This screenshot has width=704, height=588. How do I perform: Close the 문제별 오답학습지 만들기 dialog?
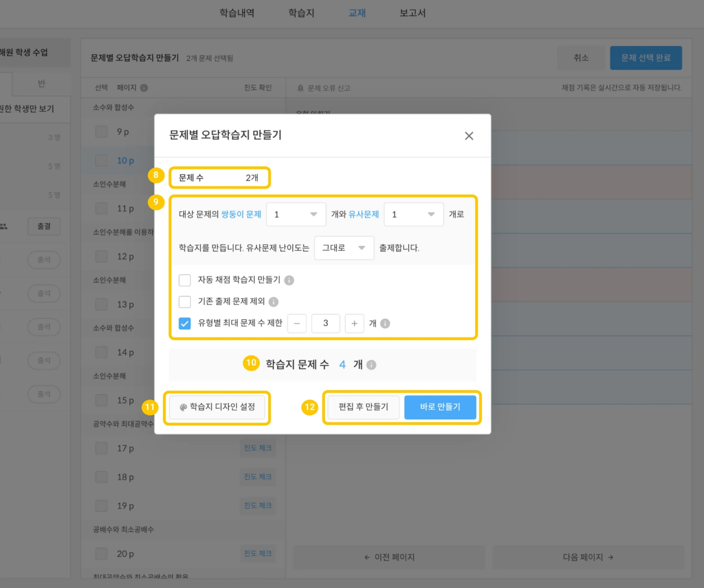pos(469,136)
